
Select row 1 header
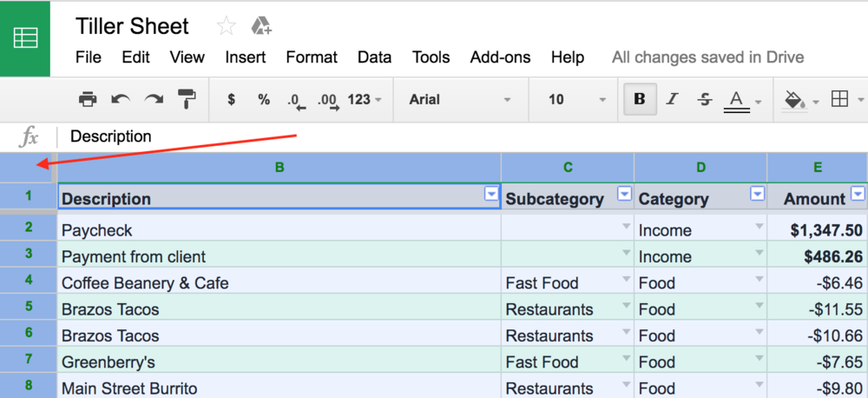point(29,196)
